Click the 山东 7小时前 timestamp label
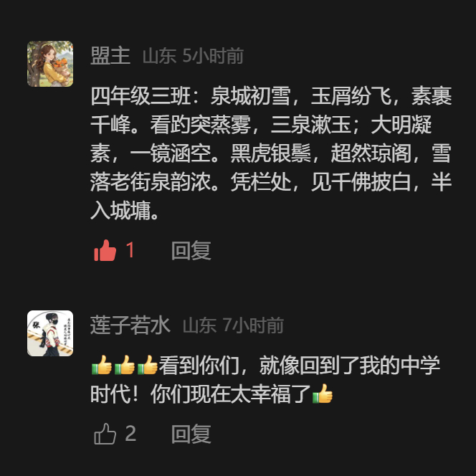The width and height of the screenshot is (476, 476). [234, 325]
